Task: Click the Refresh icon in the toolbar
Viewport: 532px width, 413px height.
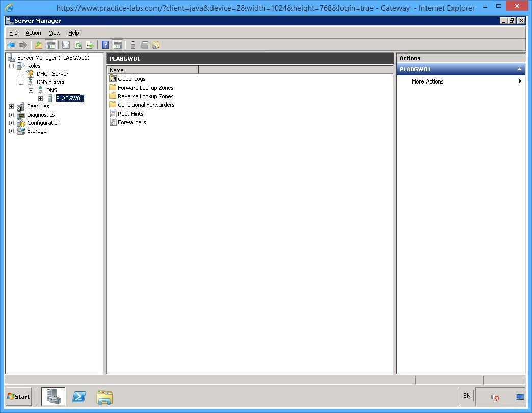Action: 78,45
